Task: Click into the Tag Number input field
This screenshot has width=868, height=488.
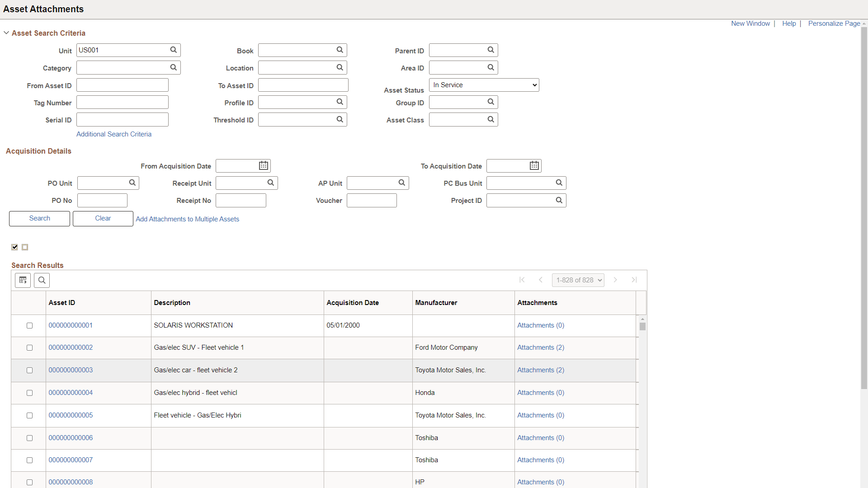Action: 123,103
